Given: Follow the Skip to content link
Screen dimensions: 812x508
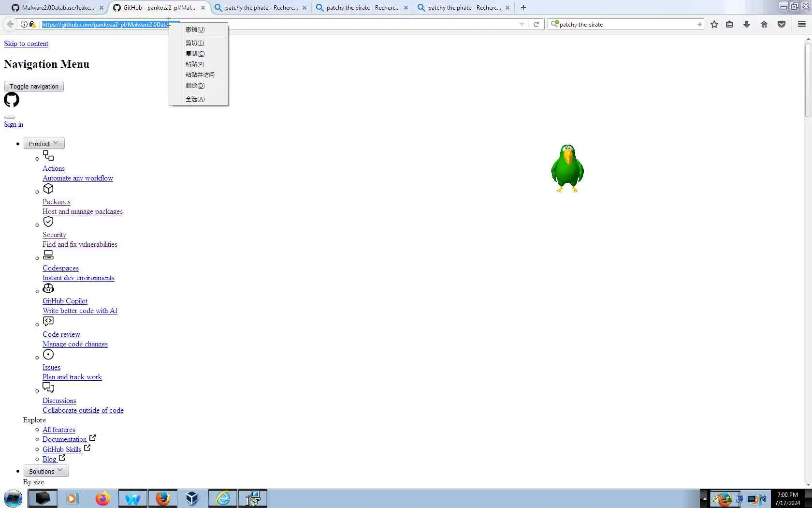Looking at the screenshot, I should pos(26,44).
